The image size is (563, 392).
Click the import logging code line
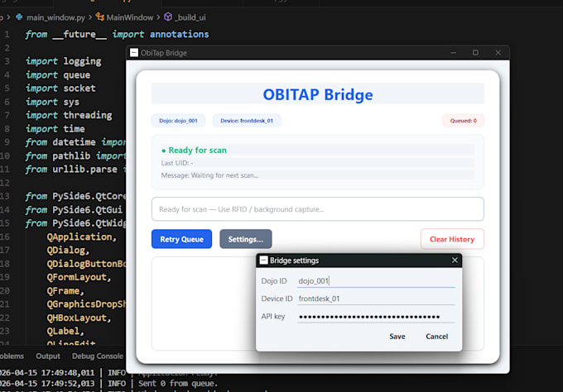64,61
